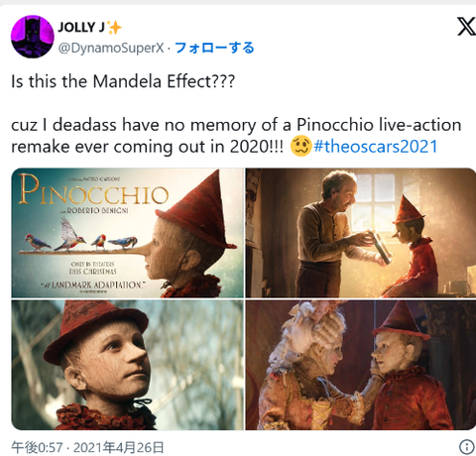The width and height of the screenshot is (476, 456).
Task: Click the Mandela Effect tweet text
Action: click(x=123, y=81)
